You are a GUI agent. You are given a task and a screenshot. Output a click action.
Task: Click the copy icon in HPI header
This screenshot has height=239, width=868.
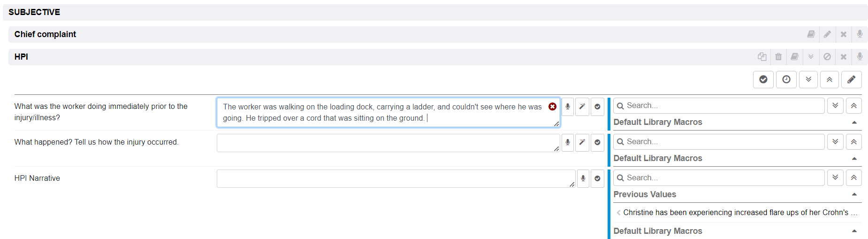click(762, 57)
